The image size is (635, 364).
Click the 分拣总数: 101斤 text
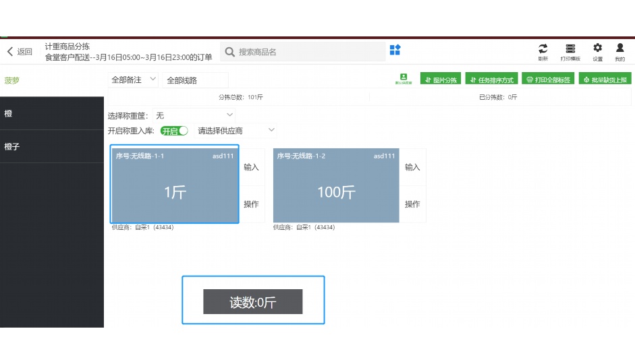tap(240, 97)
